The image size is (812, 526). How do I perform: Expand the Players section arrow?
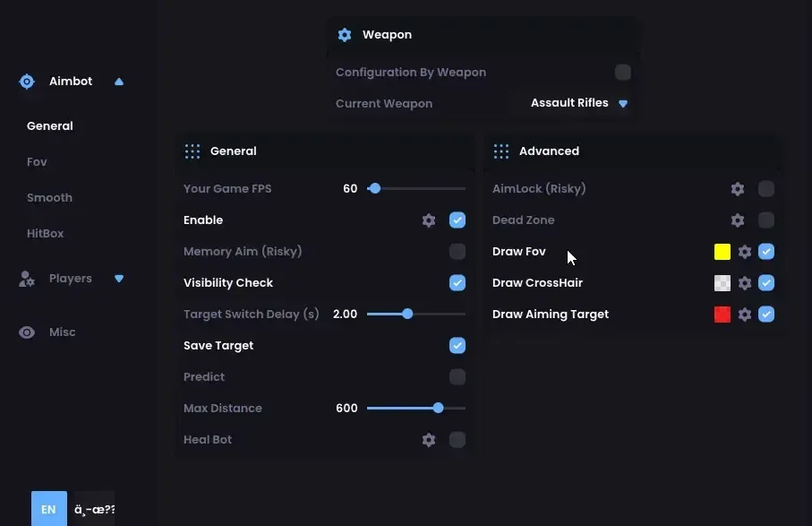pos(119,279)
